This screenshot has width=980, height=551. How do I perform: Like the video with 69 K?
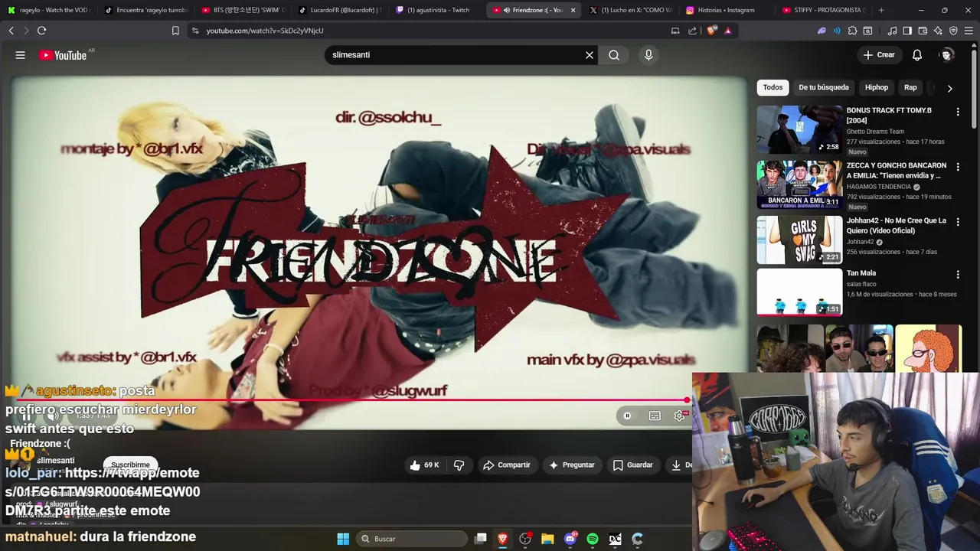pos(424,465)
